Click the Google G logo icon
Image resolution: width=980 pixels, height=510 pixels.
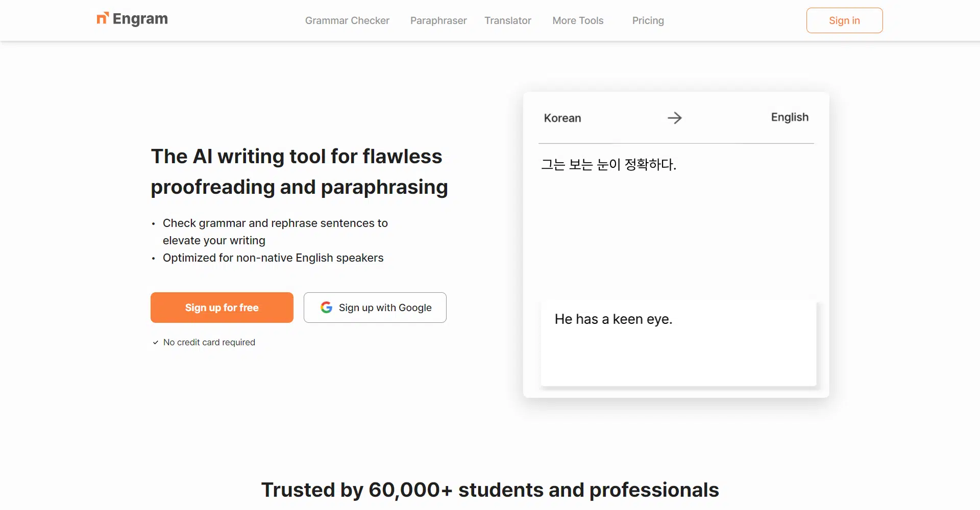(326, 308)
